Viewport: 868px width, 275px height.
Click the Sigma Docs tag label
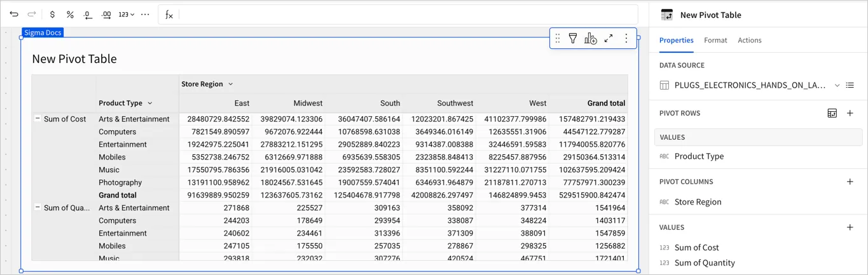click(43, 32)
